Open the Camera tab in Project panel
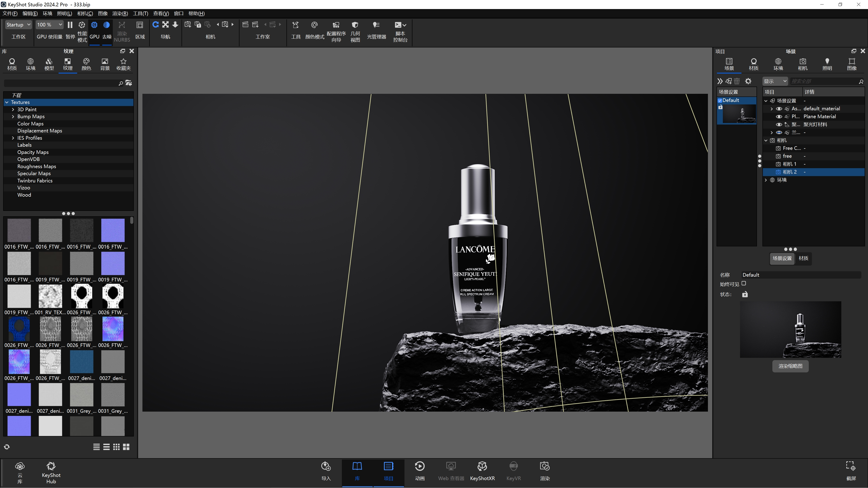Image resolution: width=868 pixels, height=488 pixels. click(x=803, y=64)
